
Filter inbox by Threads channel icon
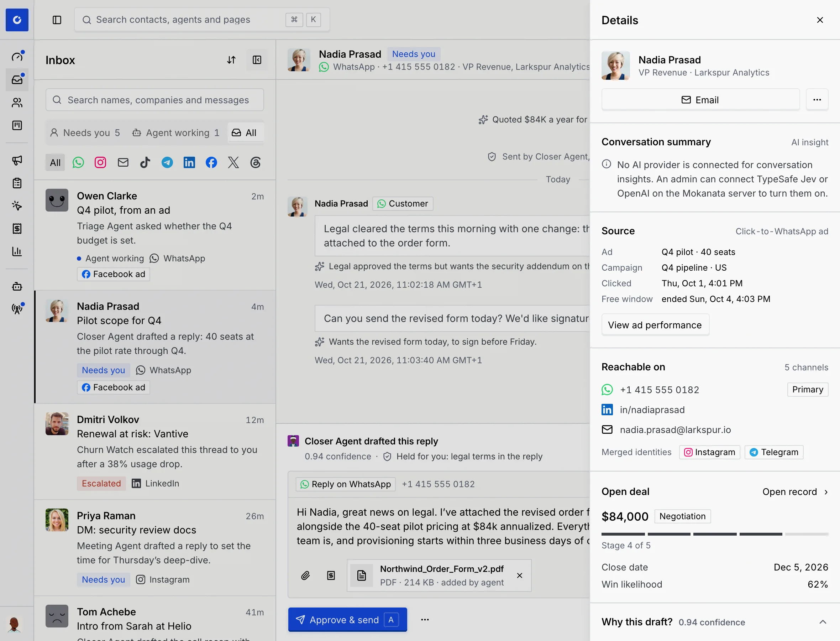pos(256,162)
